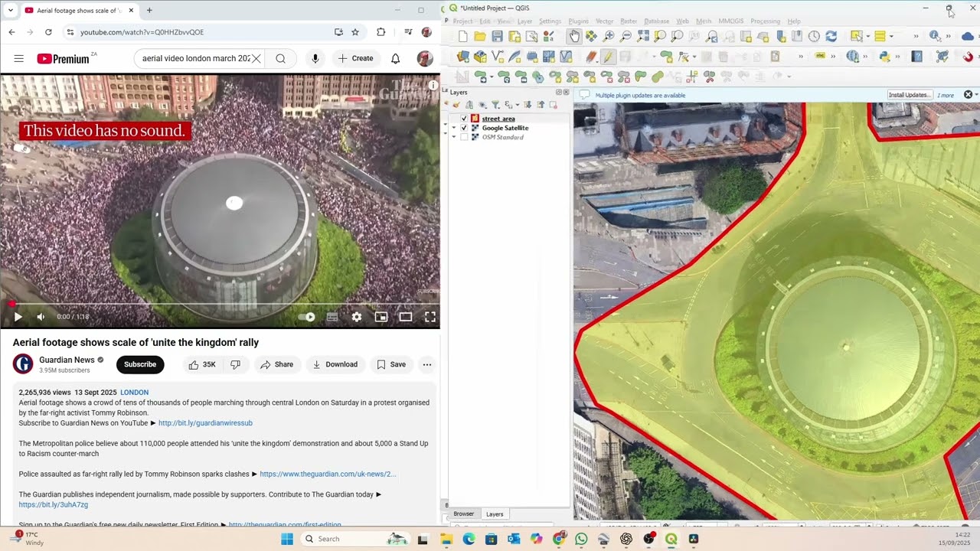Open the Project menu in QGIS

[x=462, y=21]
